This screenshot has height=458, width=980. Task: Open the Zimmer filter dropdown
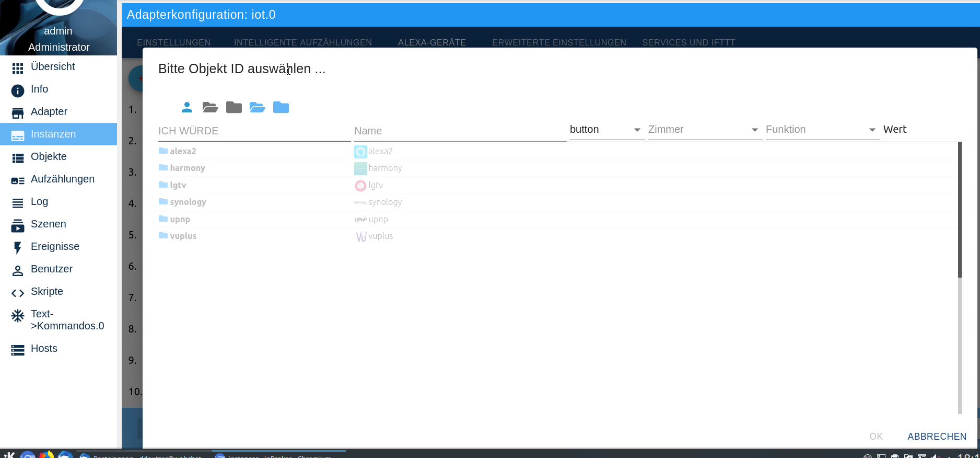[705, 130]
